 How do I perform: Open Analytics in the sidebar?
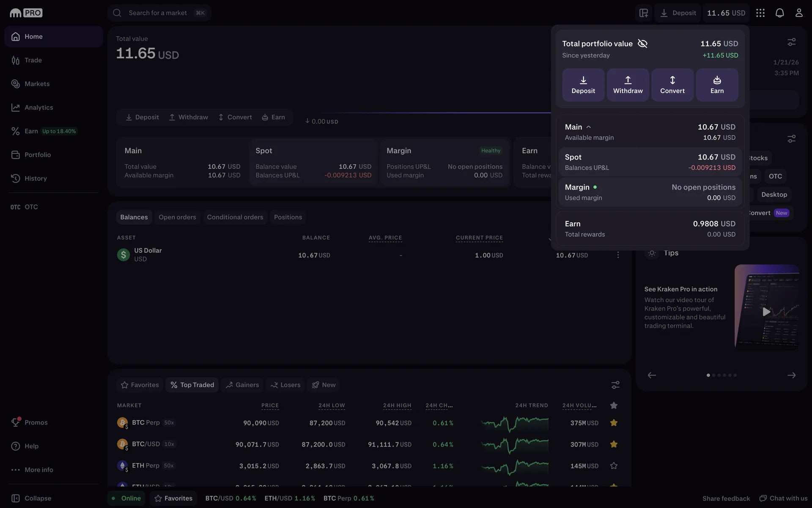coord(38,108)
